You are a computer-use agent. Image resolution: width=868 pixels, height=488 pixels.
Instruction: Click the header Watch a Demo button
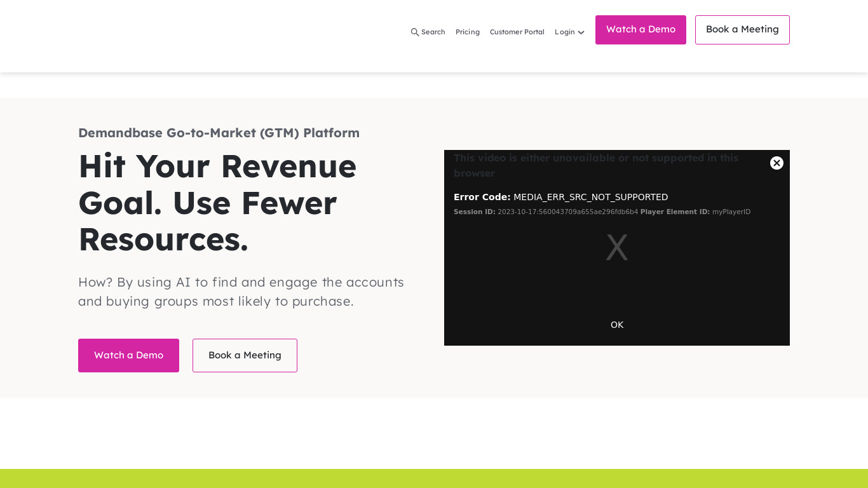tap(641, 30)
